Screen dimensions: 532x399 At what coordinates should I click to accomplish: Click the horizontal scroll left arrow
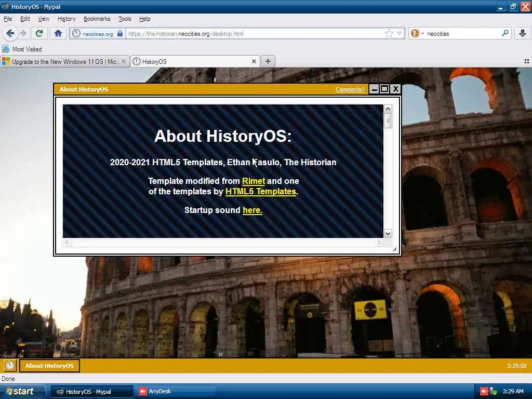[67, 242]
